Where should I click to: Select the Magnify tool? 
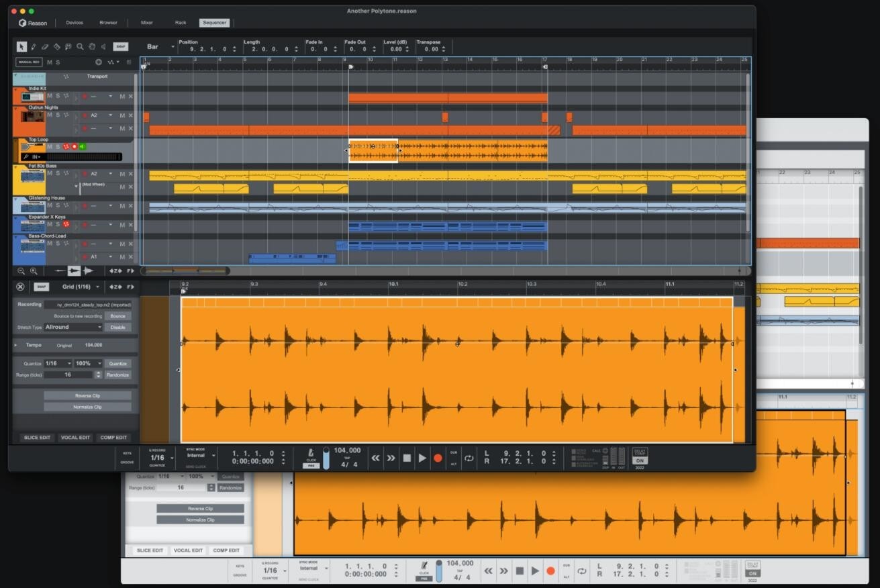(x=80, y=47)
